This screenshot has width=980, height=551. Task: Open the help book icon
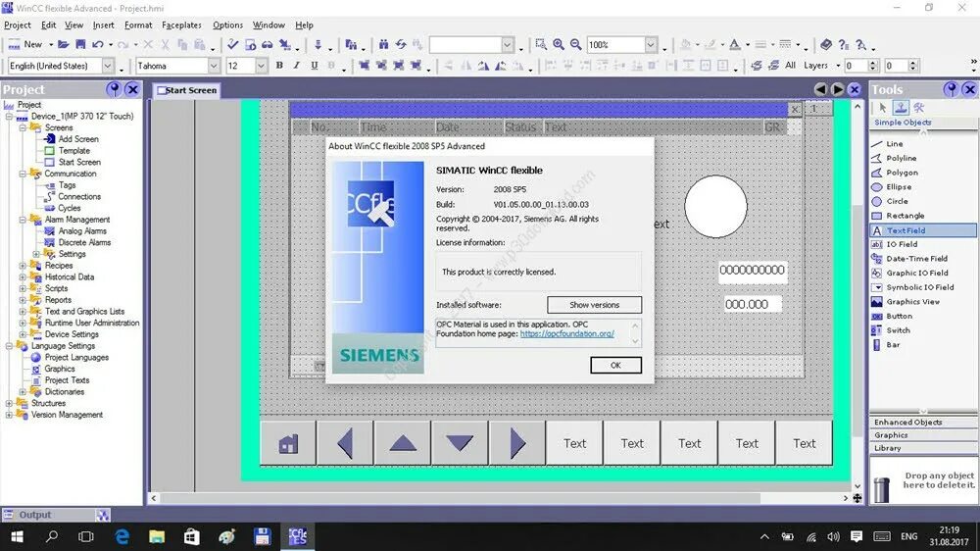click(x=826, y=44)
